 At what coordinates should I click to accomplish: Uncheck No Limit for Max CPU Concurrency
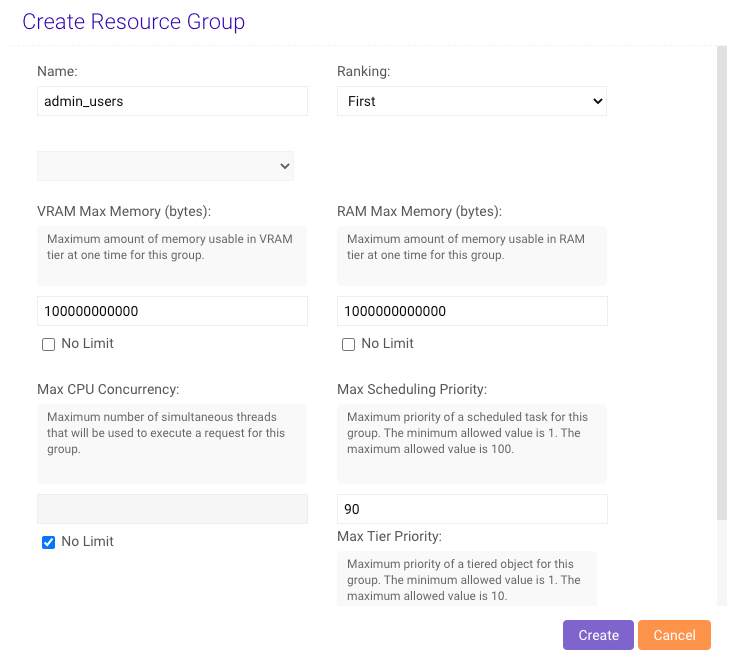click(48, 542)
